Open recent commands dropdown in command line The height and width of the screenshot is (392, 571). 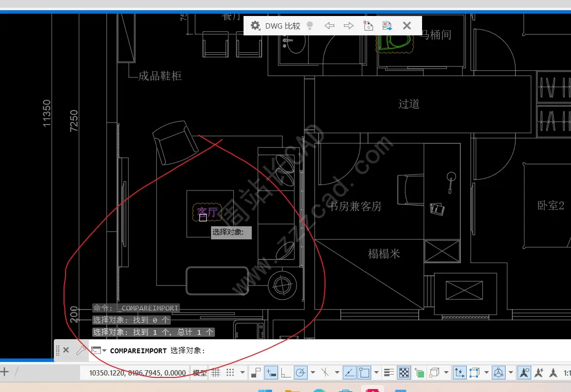104,350
